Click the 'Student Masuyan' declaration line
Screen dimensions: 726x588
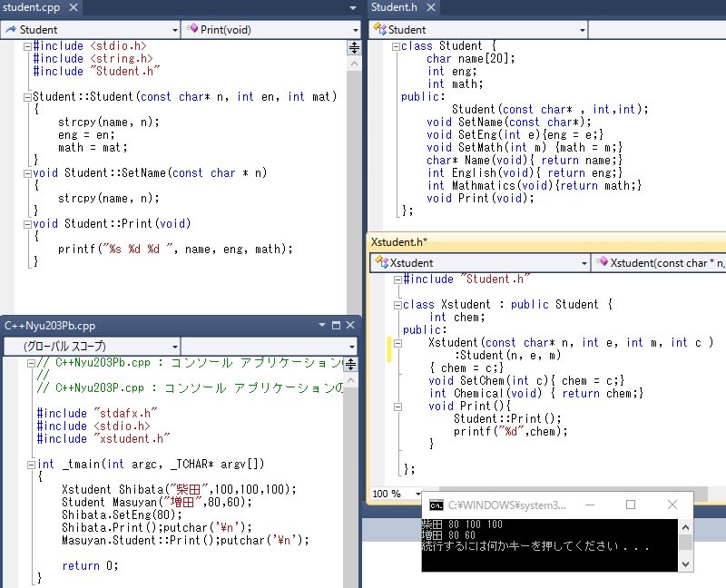[x=157, y=503]
